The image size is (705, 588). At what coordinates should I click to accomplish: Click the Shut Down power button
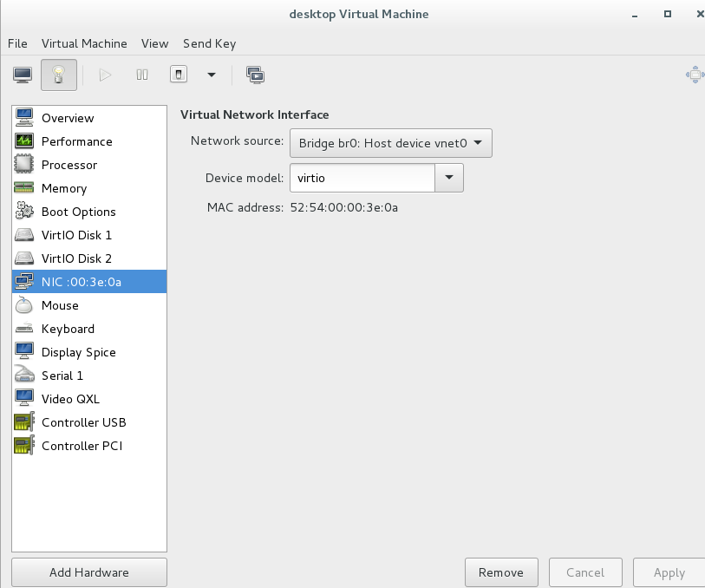tap(179, 75)
